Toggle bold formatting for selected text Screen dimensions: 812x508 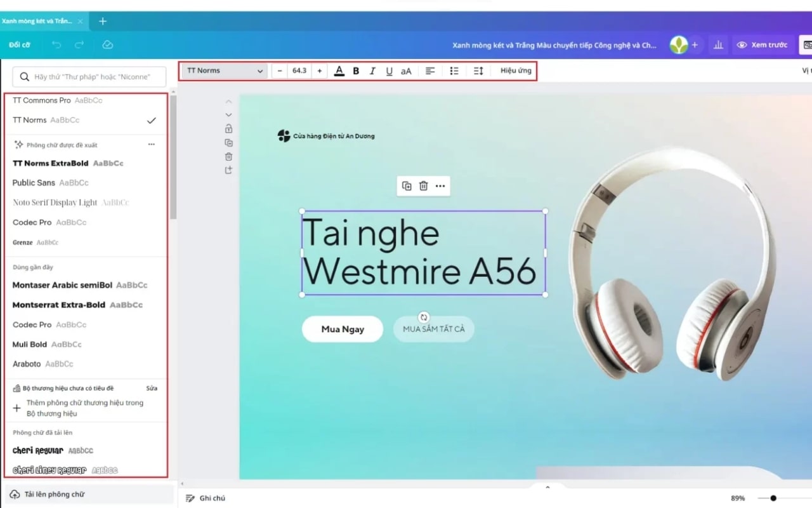coord(356,70)
